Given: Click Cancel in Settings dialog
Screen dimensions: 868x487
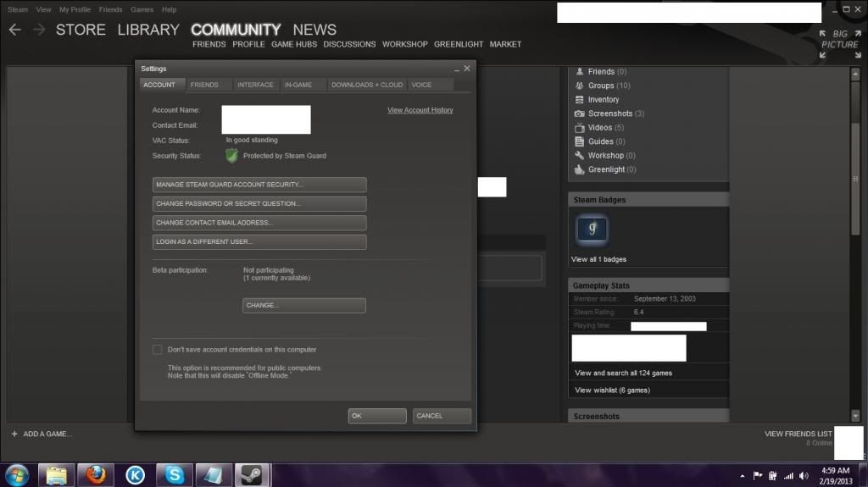Looking at the screenshot, I should 441,416.
